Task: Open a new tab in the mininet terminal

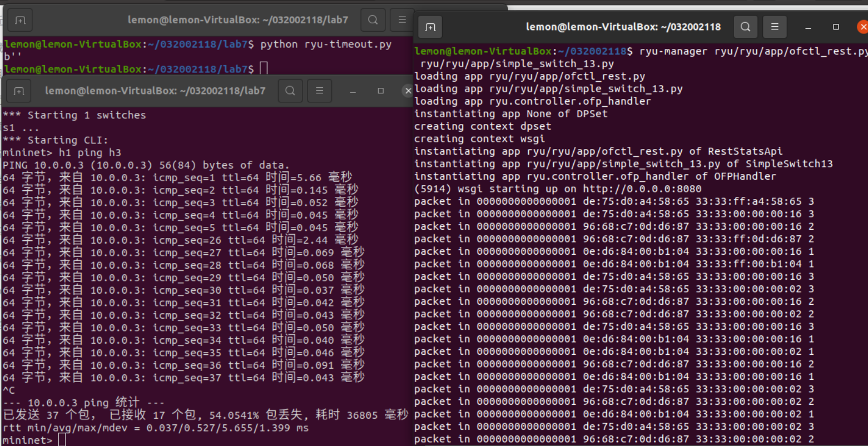Action: point(19,91)
